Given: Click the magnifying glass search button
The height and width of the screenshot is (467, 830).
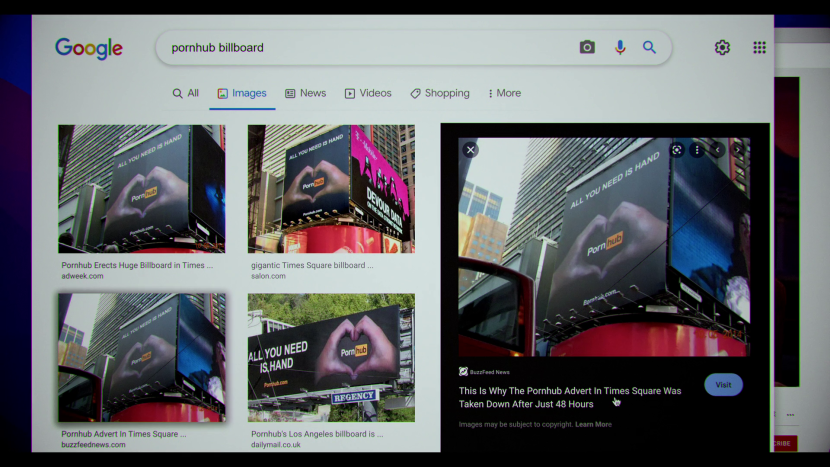Looking at the screenshot, I should coord(649,47).
